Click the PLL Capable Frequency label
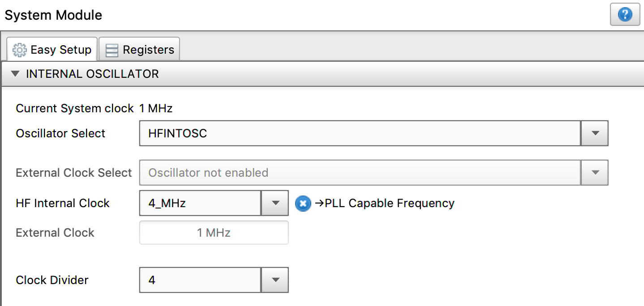 tap(384, 204)
